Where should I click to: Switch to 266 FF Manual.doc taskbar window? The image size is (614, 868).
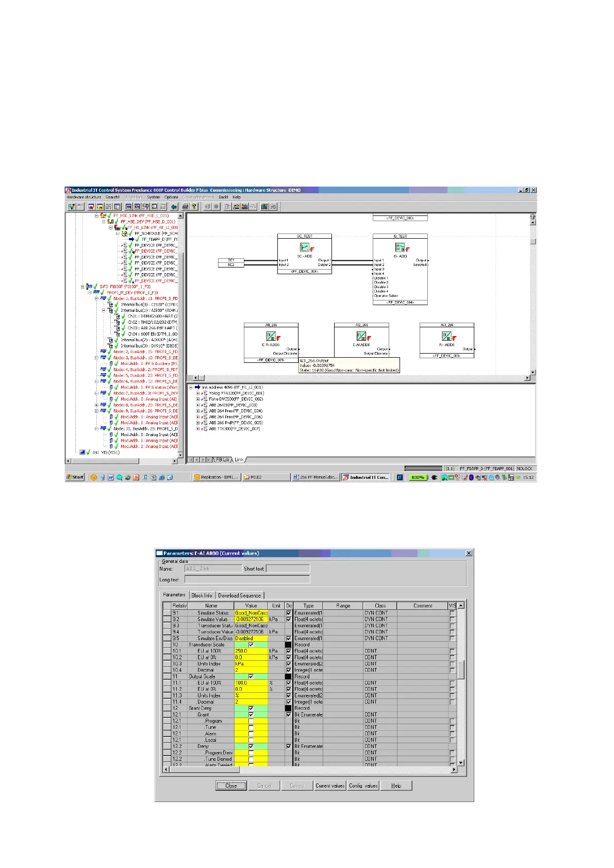316,477
